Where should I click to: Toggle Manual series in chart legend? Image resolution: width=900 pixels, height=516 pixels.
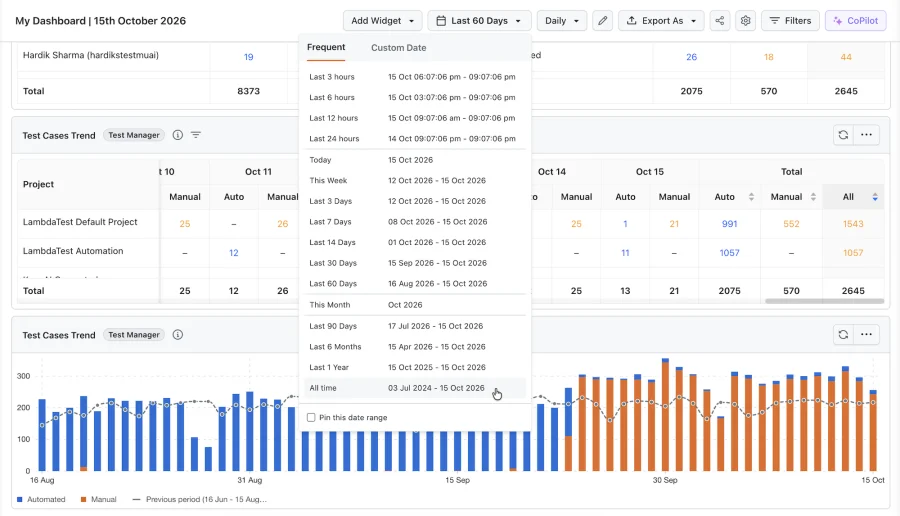(99, 499)
